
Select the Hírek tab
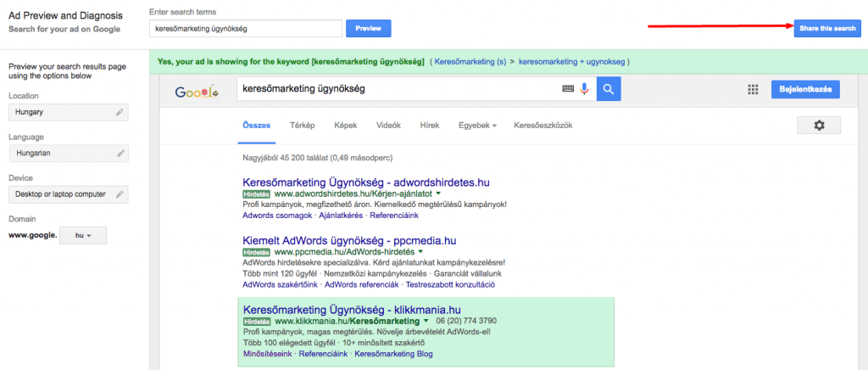coord(430,126)
